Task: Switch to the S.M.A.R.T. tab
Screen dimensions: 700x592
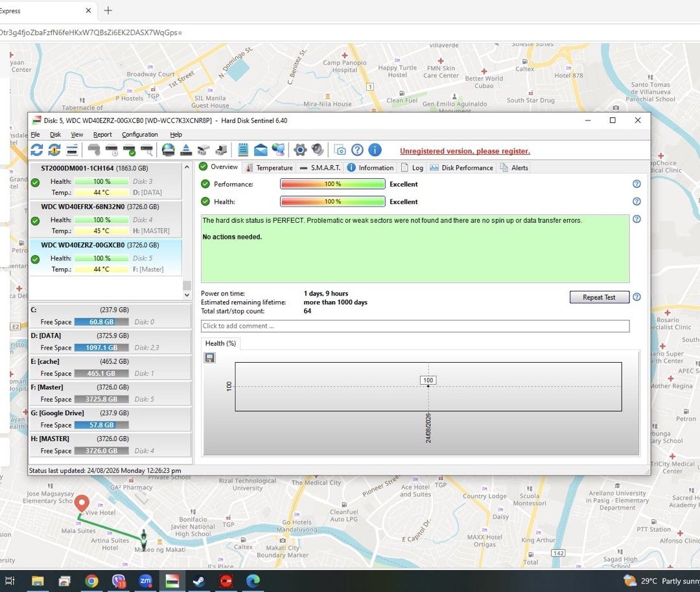Action: point(320,168)
